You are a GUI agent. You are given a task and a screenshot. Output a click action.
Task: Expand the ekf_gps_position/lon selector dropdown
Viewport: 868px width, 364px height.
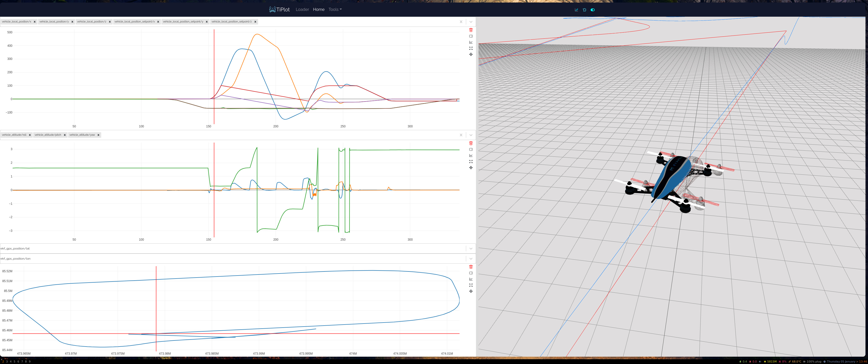(x=471, y=259)
